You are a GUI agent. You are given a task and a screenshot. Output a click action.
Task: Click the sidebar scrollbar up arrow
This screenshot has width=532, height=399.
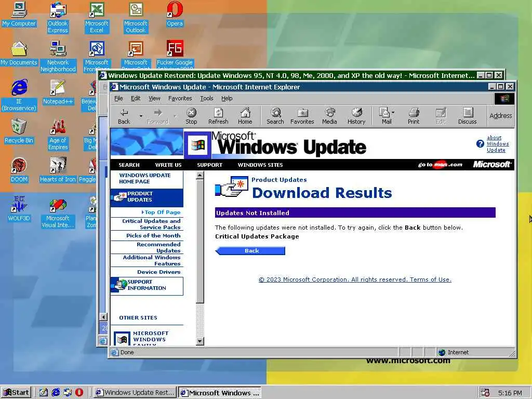point(200,176)
